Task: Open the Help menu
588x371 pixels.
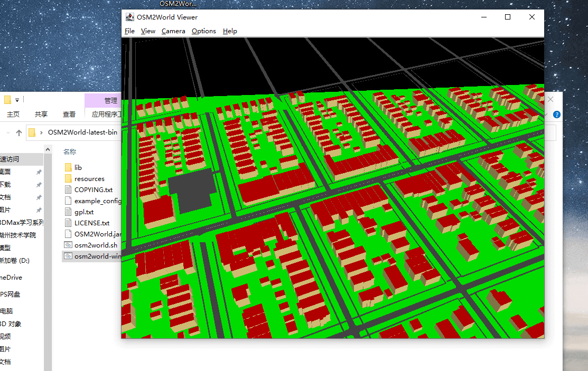Action: (x=230, y=31)
